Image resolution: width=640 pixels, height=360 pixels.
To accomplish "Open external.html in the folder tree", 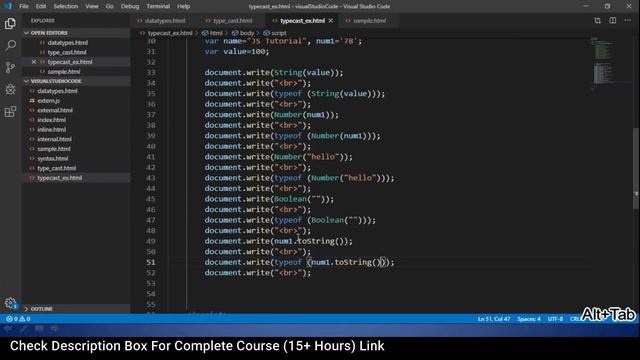I will (x=55, y=110).
